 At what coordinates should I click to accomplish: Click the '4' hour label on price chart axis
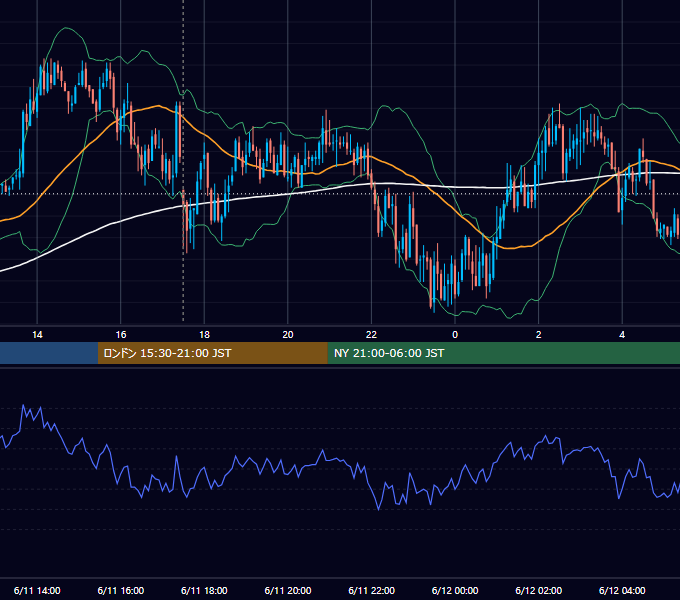[622, 335]
